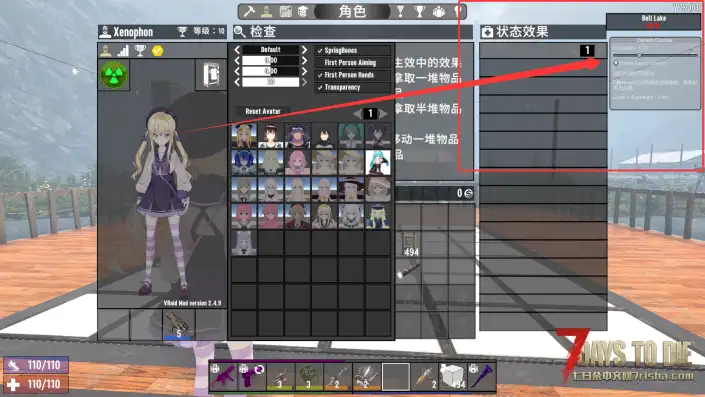Switch to the trophy sub-tab below Xenophon

point(140,51)
